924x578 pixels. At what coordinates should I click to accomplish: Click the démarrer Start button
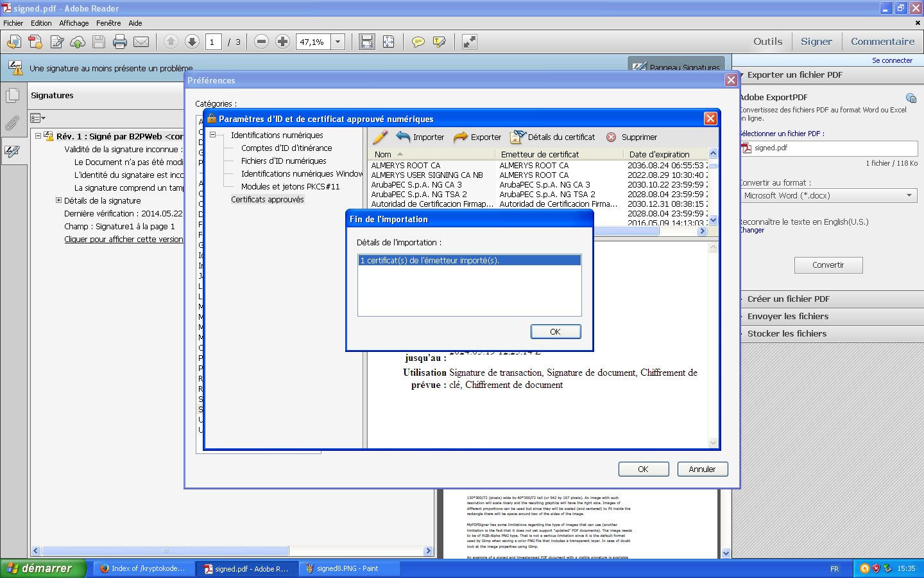tap(42, 568)
